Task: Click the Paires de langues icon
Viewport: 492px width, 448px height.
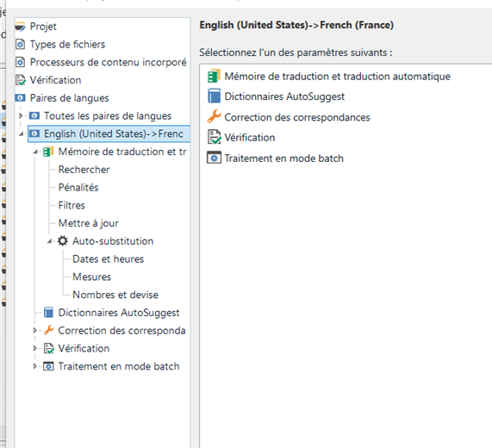Action: [21, 98]
